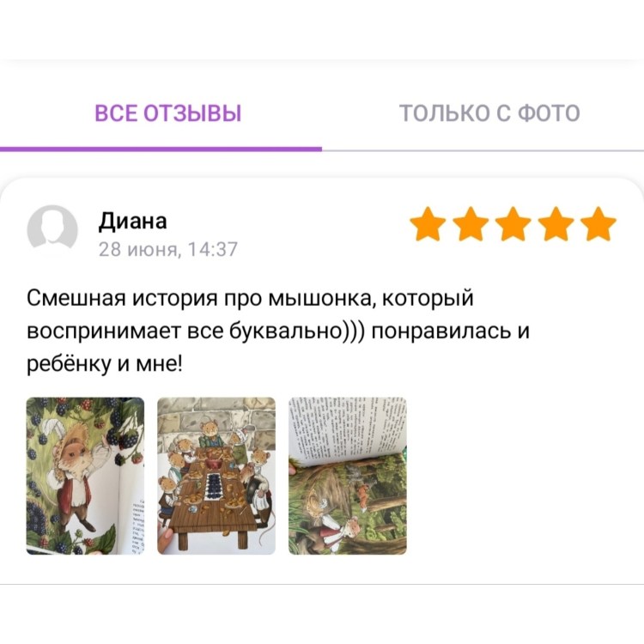Click the third orange rating star
The height and width of the screenshot is (644, 644).
(513, 224)
